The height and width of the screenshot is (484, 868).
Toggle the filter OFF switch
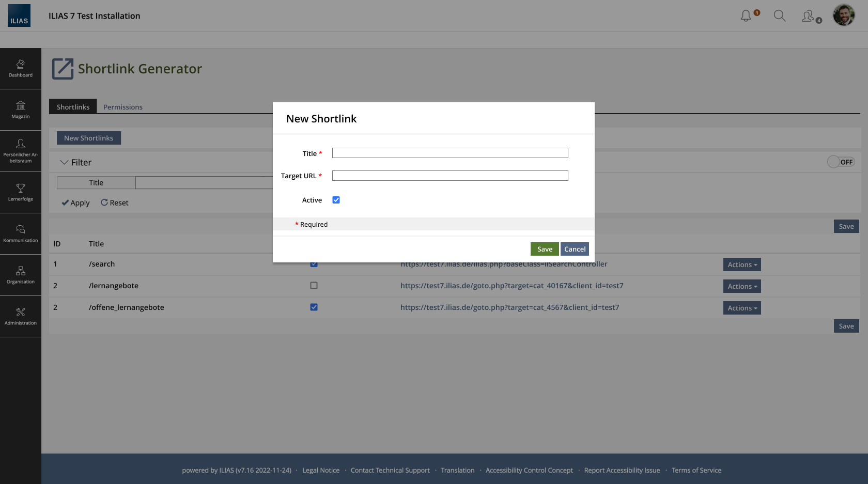pyautogui.click(x=841, y=162)
